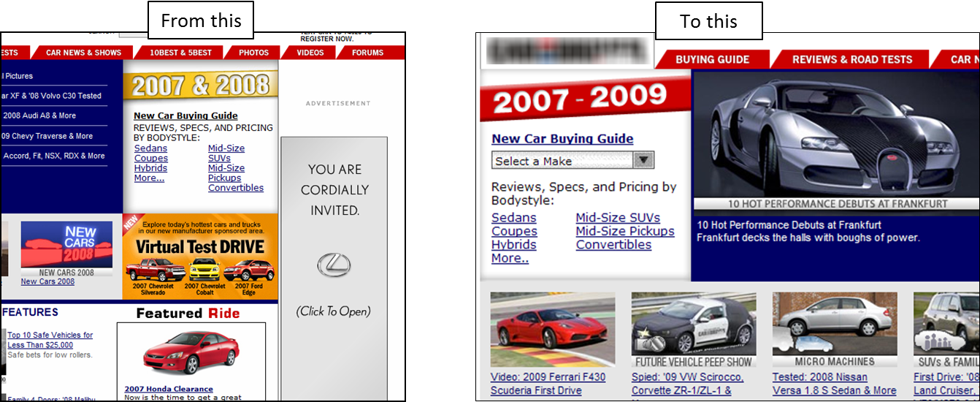Viewport: 980px width, 402px height.
Task: Open the Forums tab
Action: (x=367, y=53)
